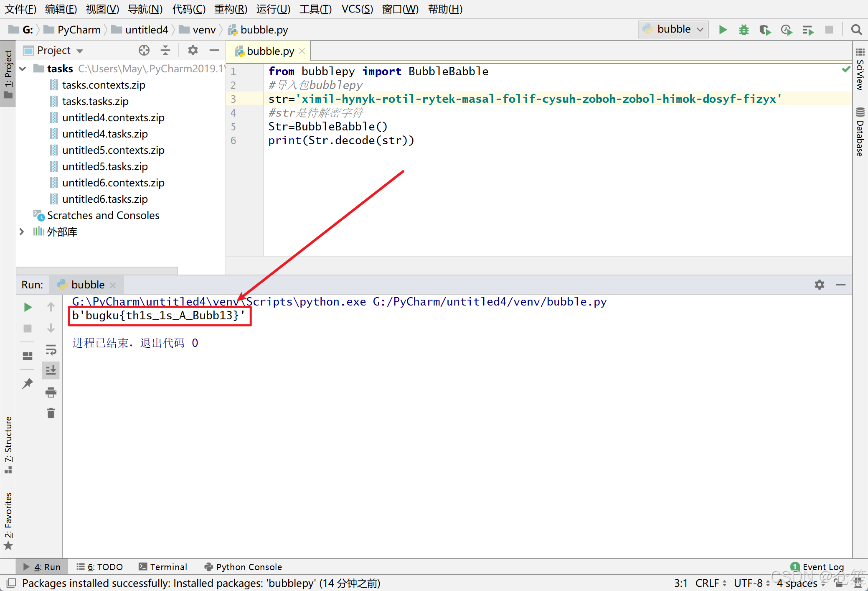The height and width of the screenshot is (591, 868).
Task: Click the Print icon in Run panel
Action: (51, 392)
